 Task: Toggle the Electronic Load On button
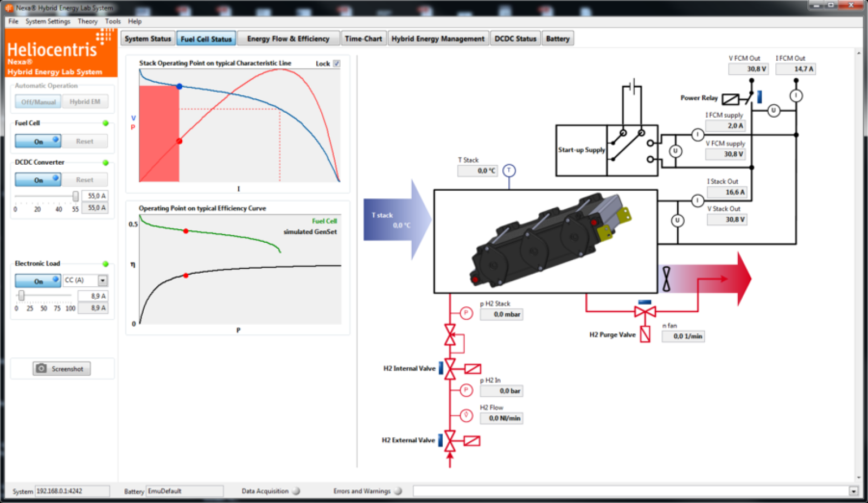[38, 281]
